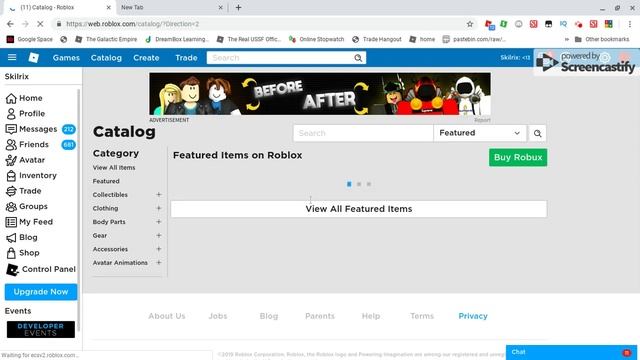Open the Games navbar item
The width and height of the screenshot is (640, 360).
66,58
